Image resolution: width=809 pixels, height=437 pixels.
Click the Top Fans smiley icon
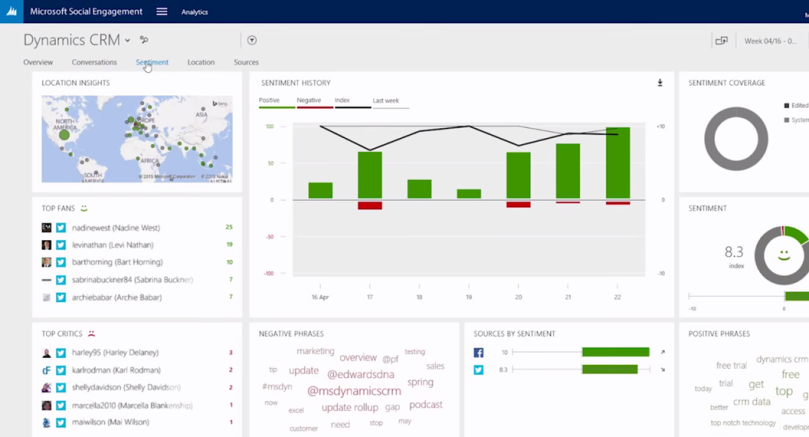84,208
